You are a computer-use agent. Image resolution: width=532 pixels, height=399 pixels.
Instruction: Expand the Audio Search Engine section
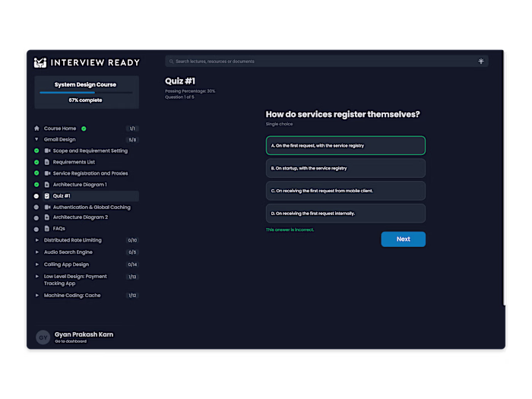click(37, 252)
